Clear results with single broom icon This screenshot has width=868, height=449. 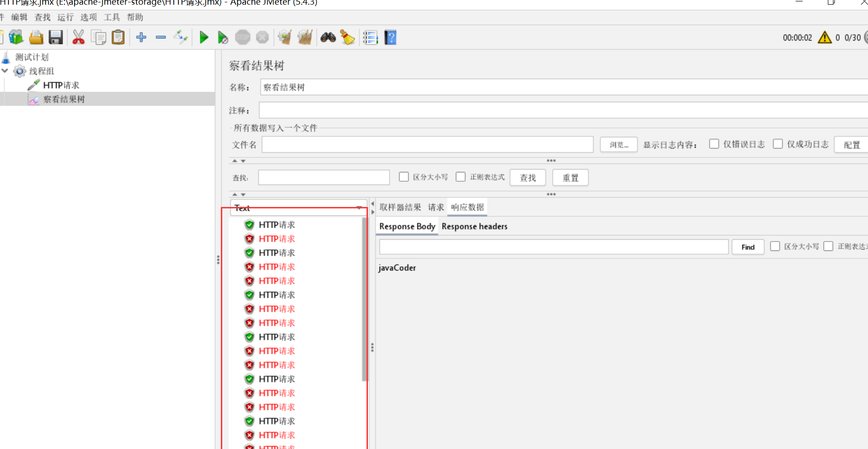coord(284,37)
